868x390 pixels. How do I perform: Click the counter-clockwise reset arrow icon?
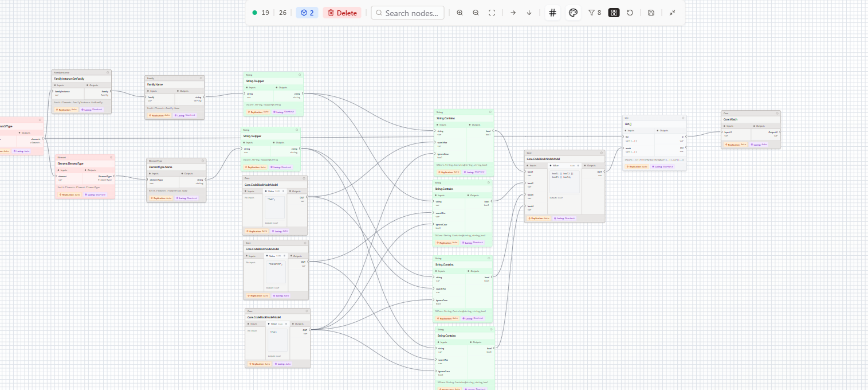630,13
